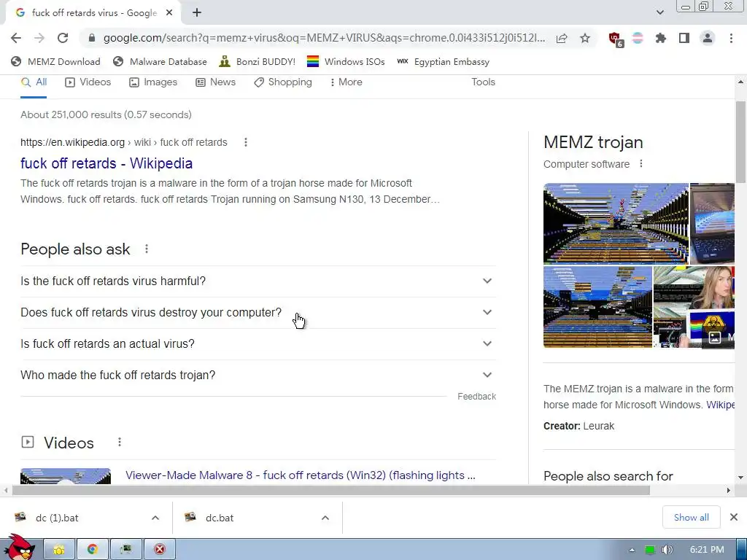Click the browser forward arrow
Image resolution: width=747 pixels, height=560 pixels.
(39, 38)
